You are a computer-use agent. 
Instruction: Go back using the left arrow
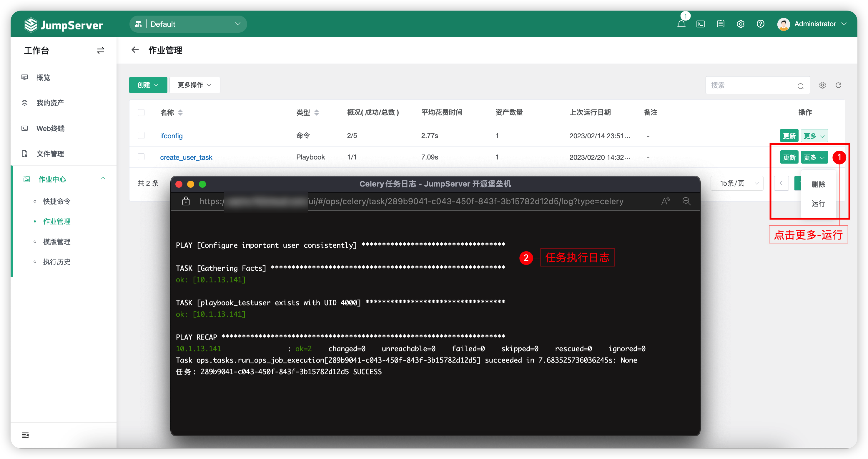135,50
